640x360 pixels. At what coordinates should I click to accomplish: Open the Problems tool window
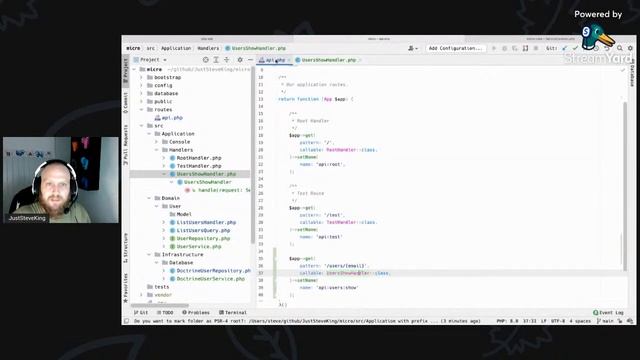(196, 313)
